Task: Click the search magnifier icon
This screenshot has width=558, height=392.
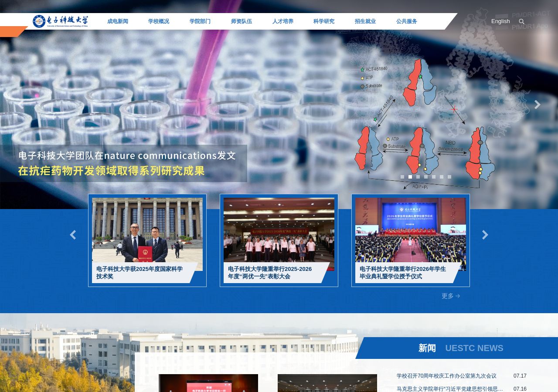Action: click(521, 22)
